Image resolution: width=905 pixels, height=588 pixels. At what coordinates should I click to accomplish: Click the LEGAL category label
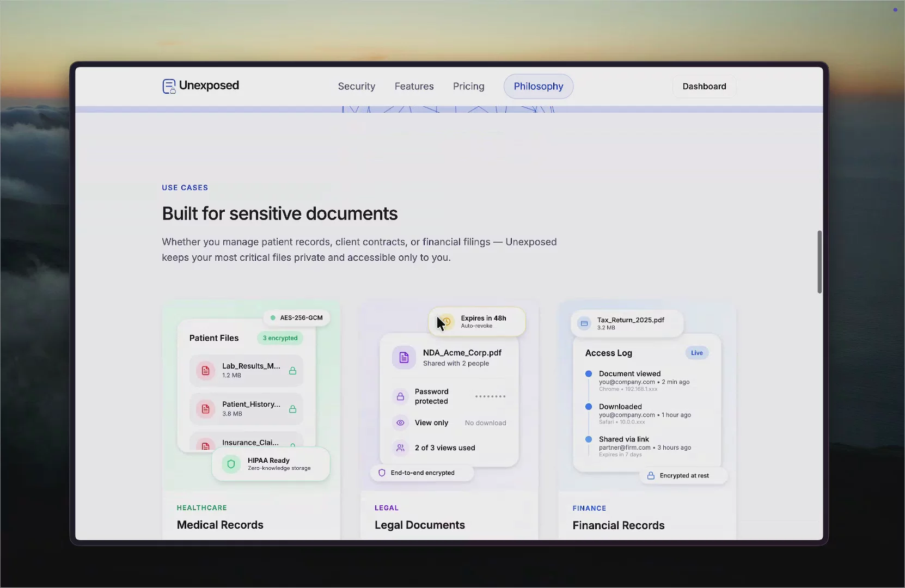(387, 507)
